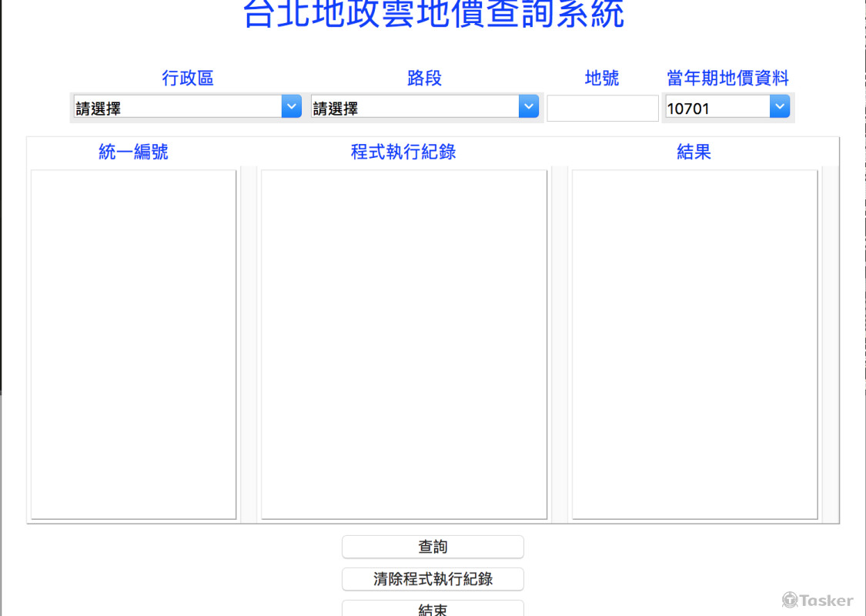Select the 路段 combo box showing 請選擇

coord(416,106)
